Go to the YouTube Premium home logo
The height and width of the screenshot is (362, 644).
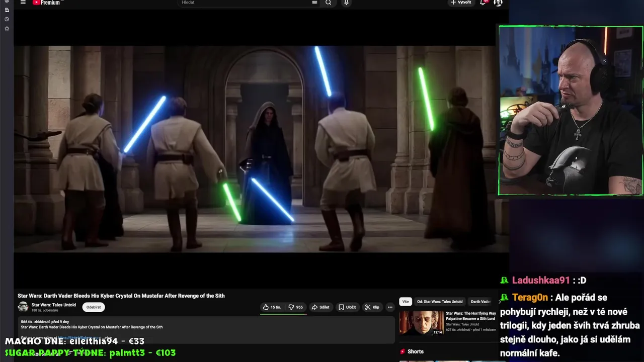[46, 3]
